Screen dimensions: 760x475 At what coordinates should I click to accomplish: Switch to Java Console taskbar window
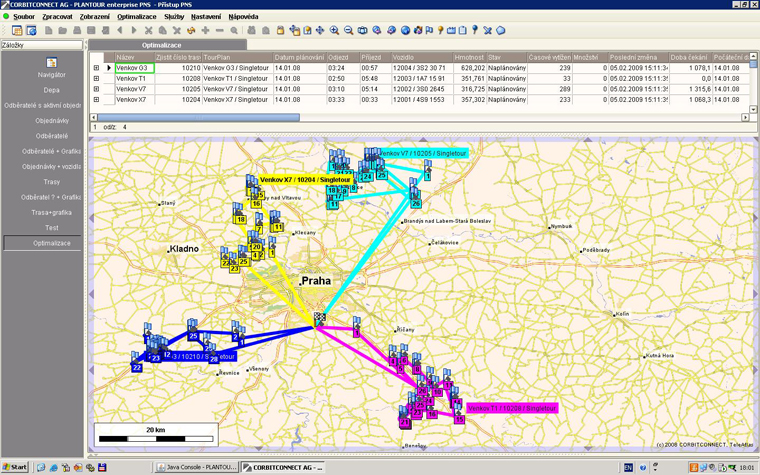pos(196,467)
